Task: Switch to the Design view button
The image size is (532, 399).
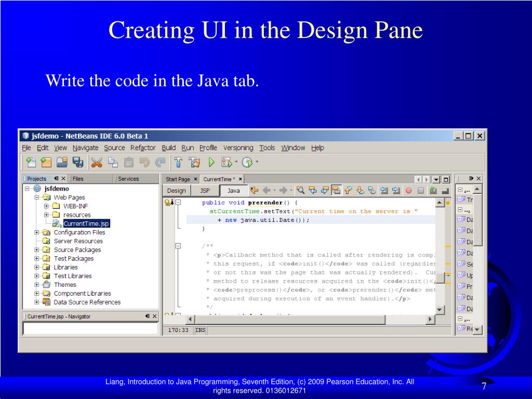Action: click(177, 191)
